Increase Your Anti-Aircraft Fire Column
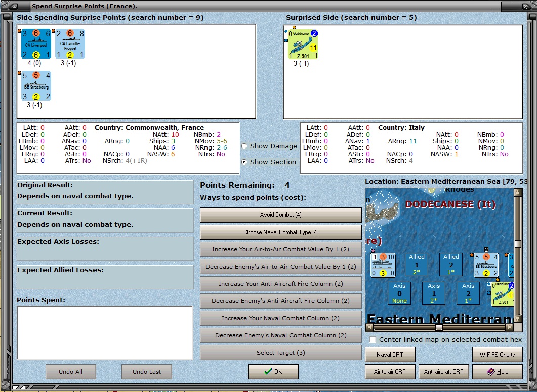This screenshot has width=537, height=392. point(280,283)
